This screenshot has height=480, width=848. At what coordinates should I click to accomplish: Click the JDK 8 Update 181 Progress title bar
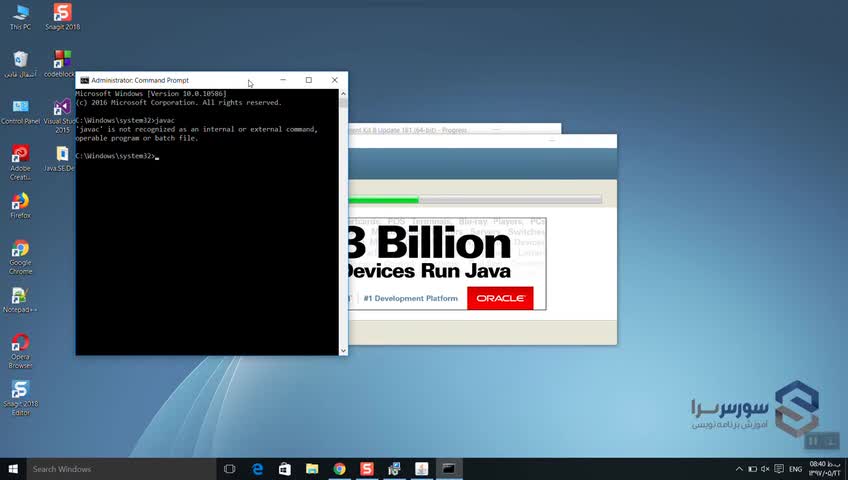click(454, 129)
